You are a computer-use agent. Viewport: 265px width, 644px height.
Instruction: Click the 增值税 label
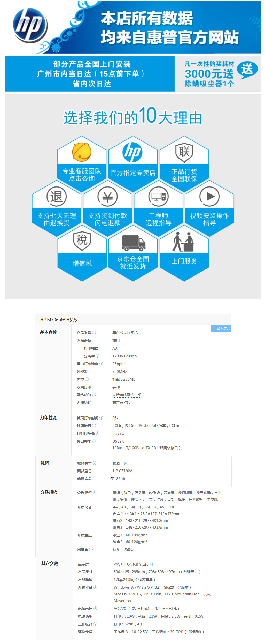pos(82,264)
